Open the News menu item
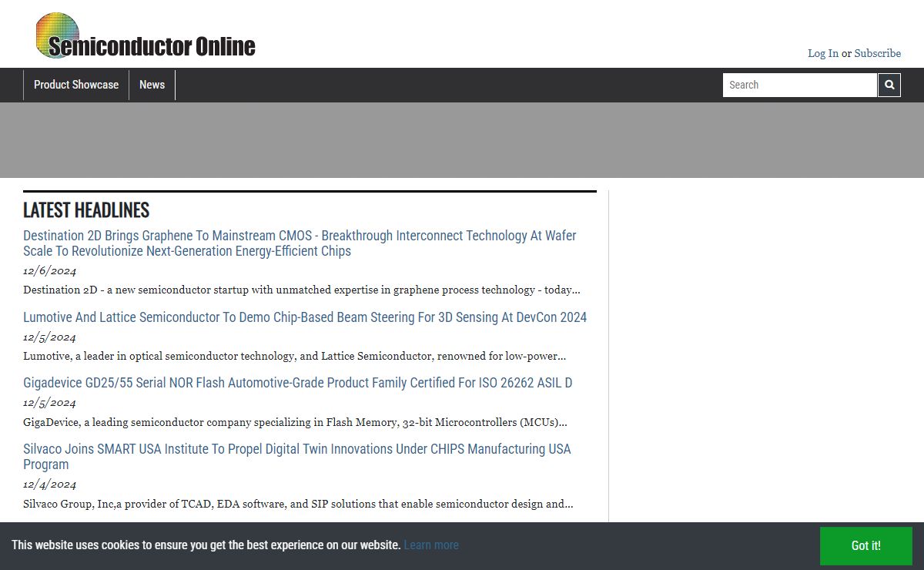This screenshot has width=924, height=570. [x=152, y=85]
